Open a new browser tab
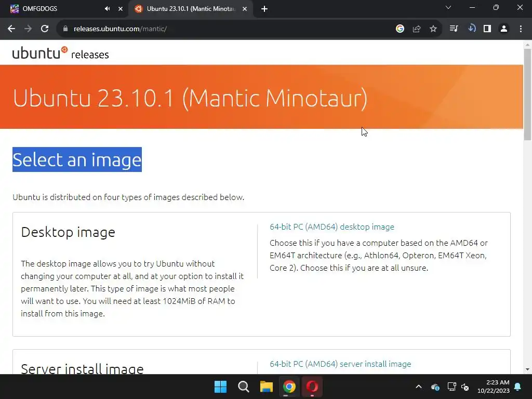The width and height of the screenshot is (532, 399). [x=264, y=9]
